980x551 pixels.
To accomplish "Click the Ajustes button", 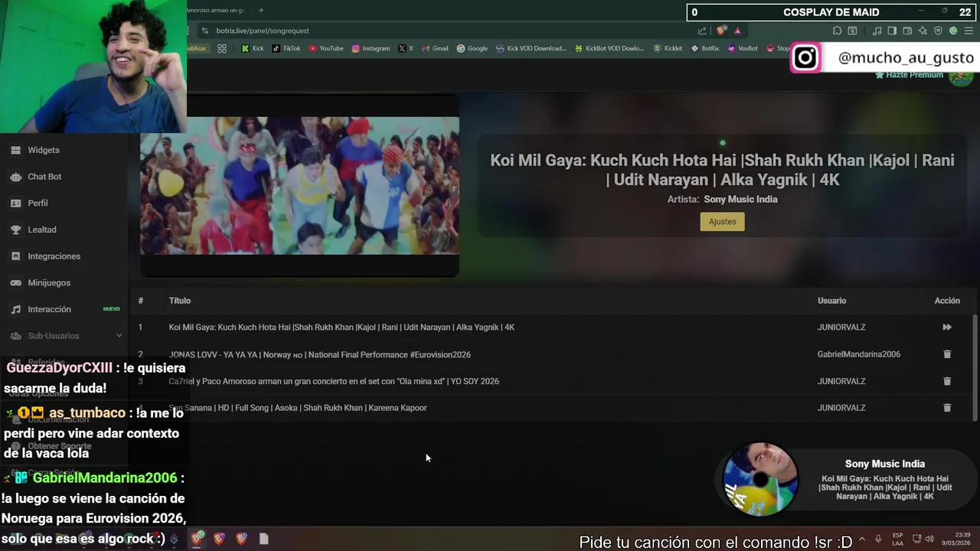I will click(x=722, y=222).
